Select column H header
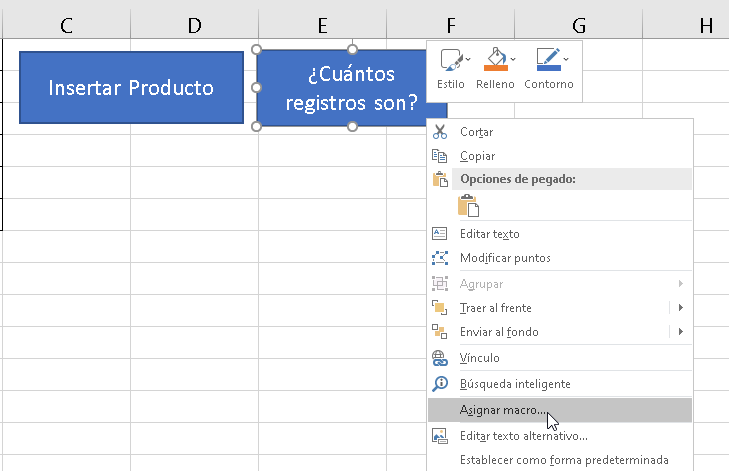729x471 pixels. point(686,25)
